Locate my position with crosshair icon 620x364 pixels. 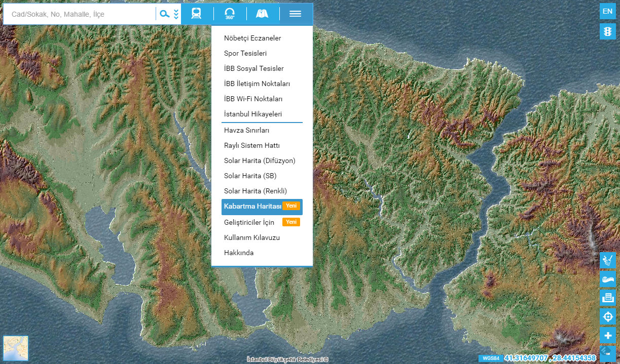607,317
